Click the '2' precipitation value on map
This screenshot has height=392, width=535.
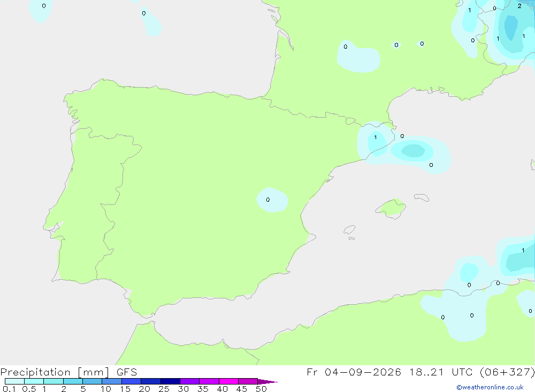tap(519, 6)
